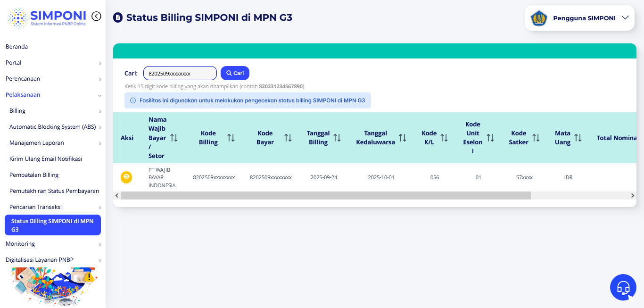The image size is (644, 308).
Task: Open Kirim Ulang Email Notifikasi
Action: click(x=46, y=159)
